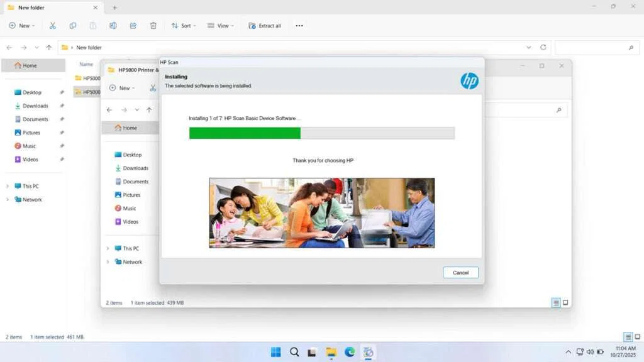Click the Rename icon in the toolbar

[x=113, y=26]
